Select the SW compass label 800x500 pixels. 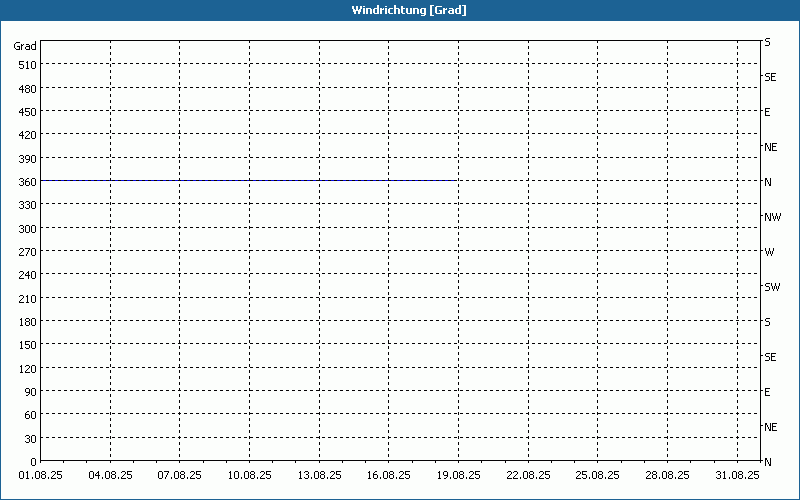tap(772, 287)
